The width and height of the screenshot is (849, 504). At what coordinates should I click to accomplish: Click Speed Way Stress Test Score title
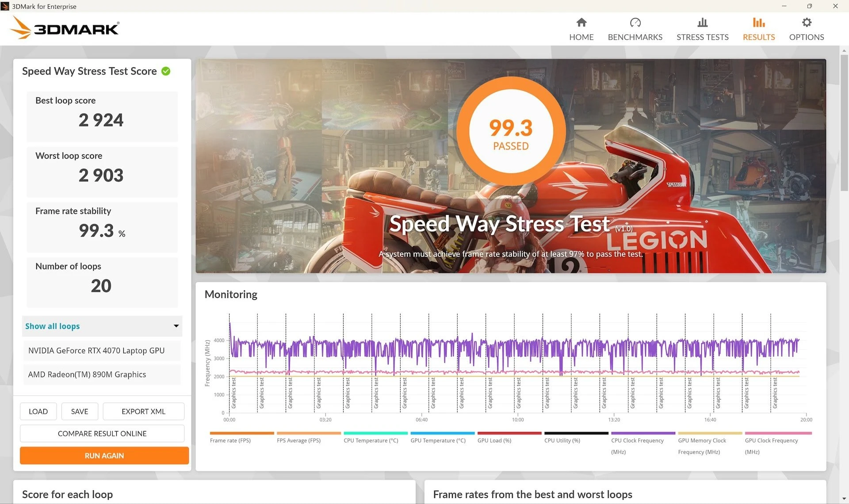point(89,71)
